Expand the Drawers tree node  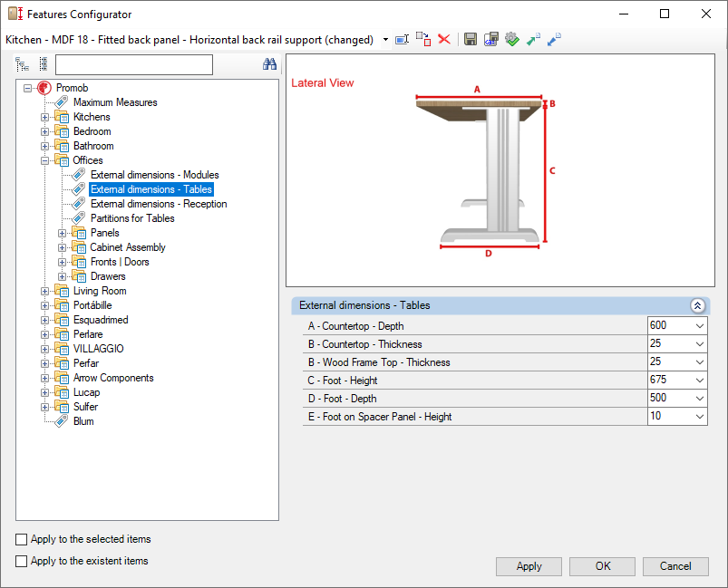click(63, 276)
